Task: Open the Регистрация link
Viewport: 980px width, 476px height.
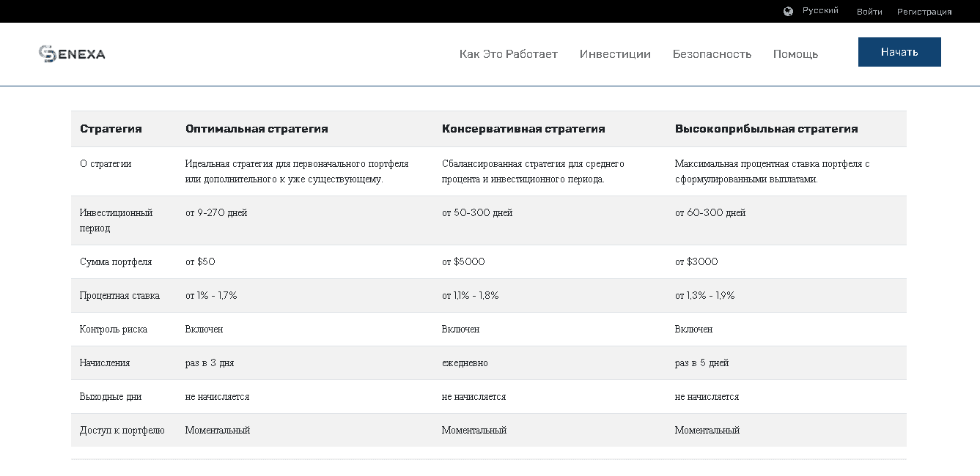Action: click(x=926, y=11)
